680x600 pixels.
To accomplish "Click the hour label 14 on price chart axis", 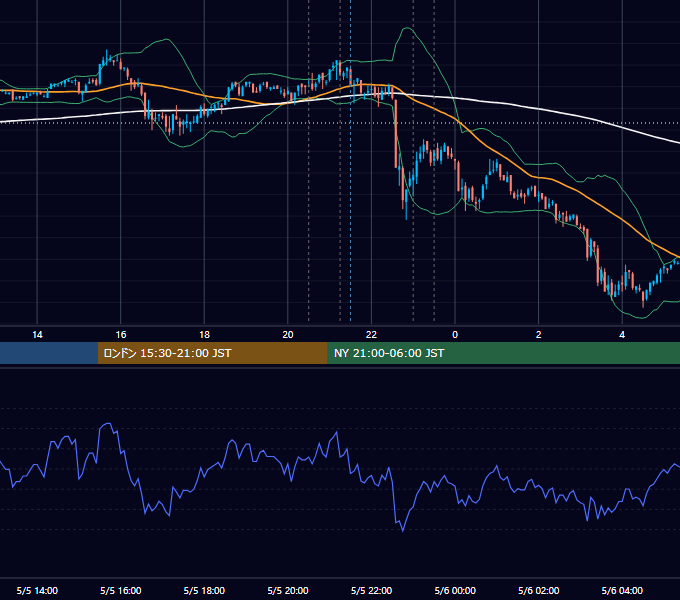I will 37,335.
